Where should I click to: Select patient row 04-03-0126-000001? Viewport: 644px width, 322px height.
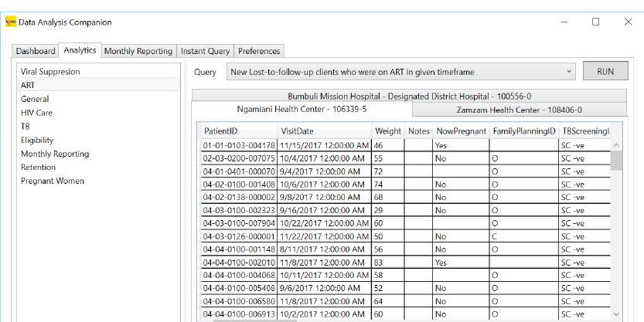(238, 236)
